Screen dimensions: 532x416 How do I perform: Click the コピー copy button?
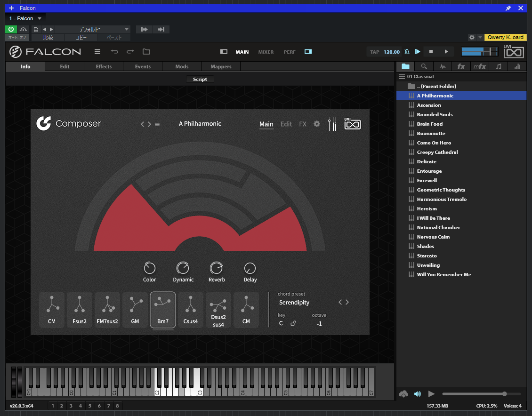[x=81, y=38]
